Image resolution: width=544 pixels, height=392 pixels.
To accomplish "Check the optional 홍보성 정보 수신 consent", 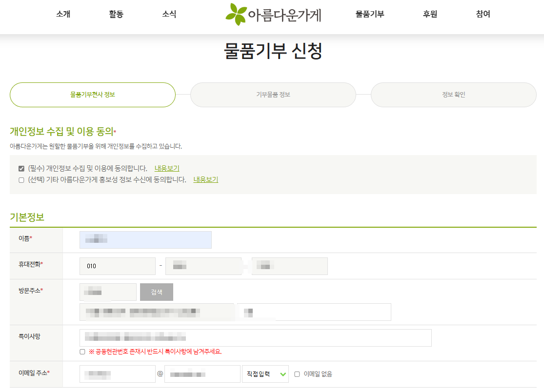I will 21,180.
